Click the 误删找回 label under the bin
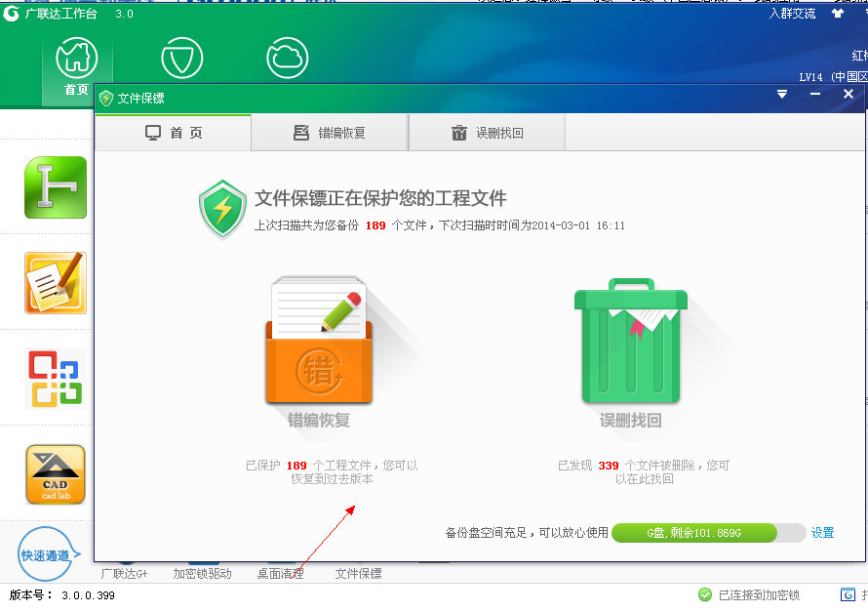868x612 pixels. (630, 421)
